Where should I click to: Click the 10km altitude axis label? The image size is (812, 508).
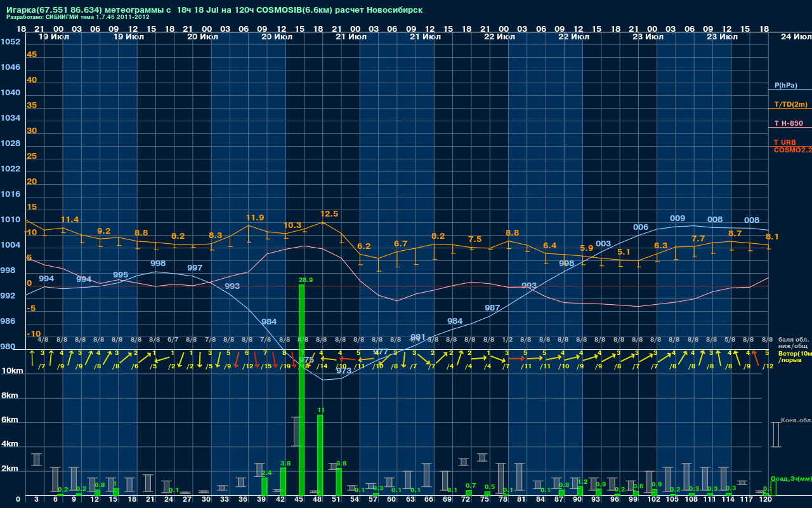tap(11, 371)
